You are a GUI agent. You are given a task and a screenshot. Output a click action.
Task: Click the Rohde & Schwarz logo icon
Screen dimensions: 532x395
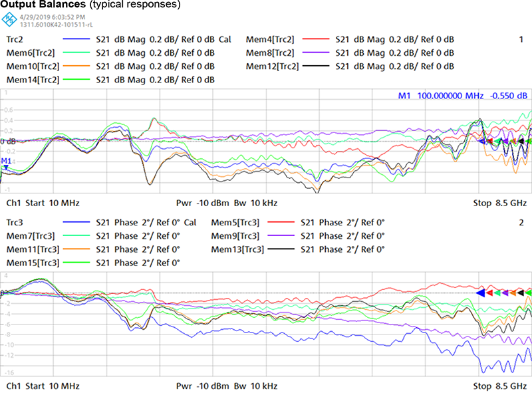(9, 19)
